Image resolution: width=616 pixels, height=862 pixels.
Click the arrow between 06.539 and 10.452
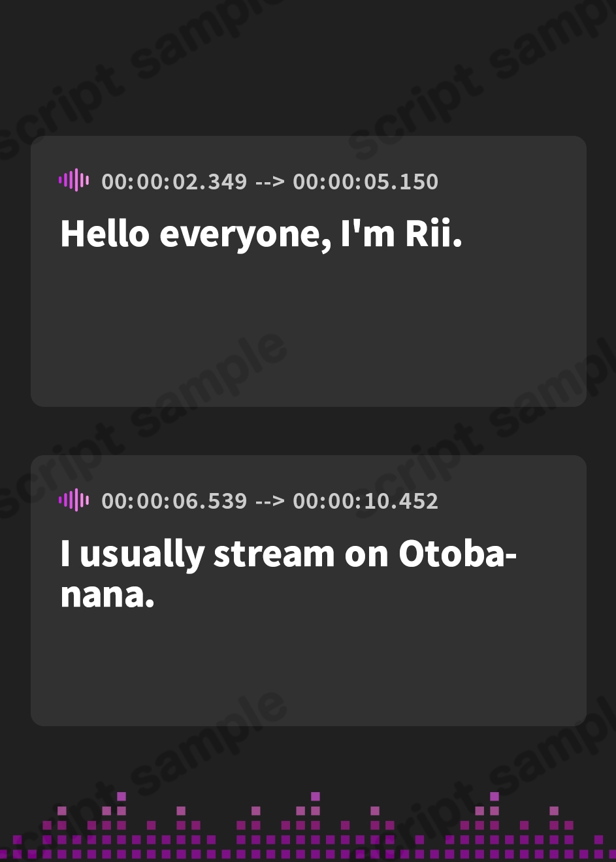tap(270, 501)
